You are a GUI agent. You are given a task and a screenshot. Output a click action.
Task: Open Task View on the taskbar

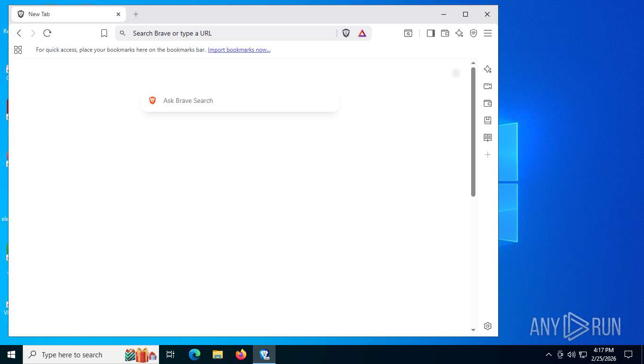pos(170,355)
